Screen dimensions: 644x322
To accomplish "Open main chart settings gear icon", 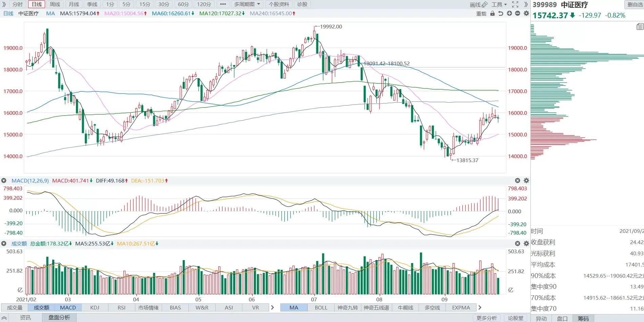I will (526, 13).
